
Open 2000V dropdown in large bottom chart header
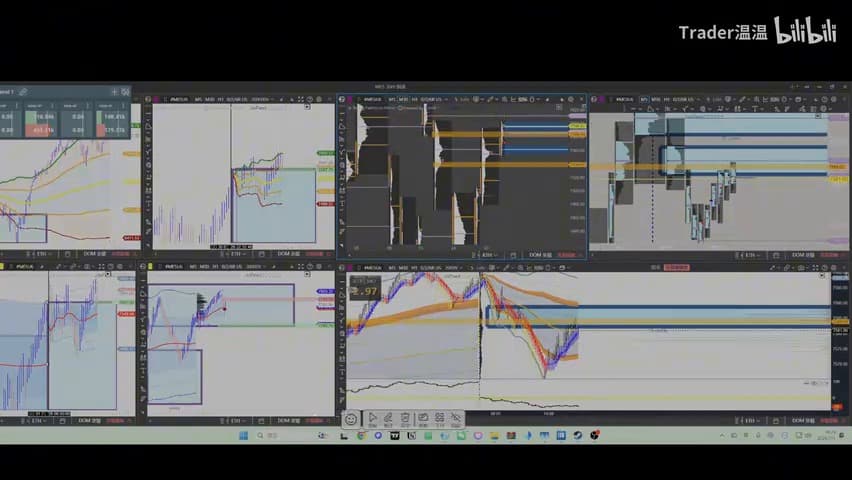[453, 267]
